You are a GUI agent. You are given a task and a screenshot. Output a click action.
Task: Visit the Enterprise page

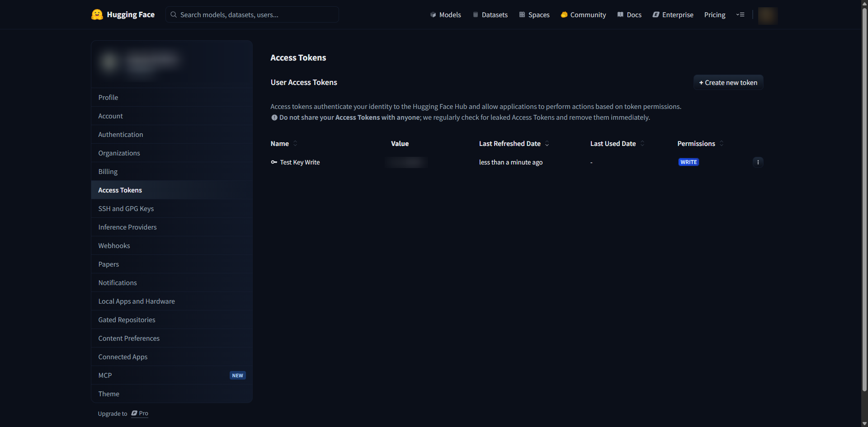673,14
